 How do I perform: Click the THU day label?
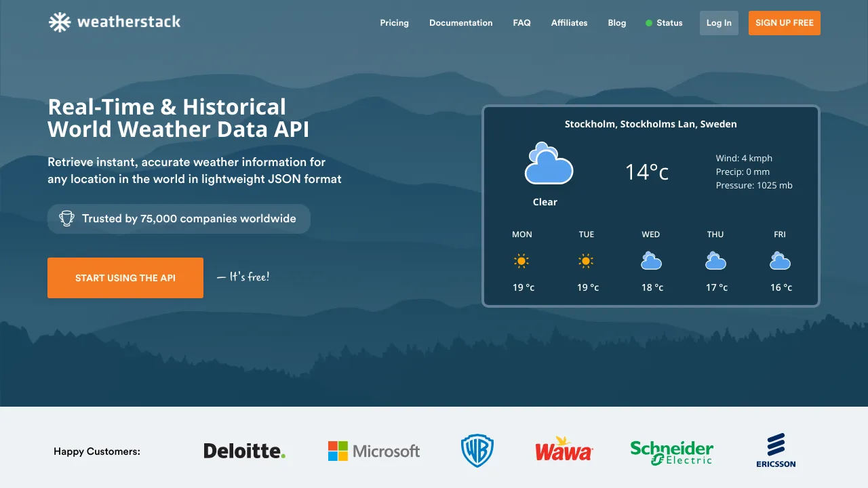[715, 235]
